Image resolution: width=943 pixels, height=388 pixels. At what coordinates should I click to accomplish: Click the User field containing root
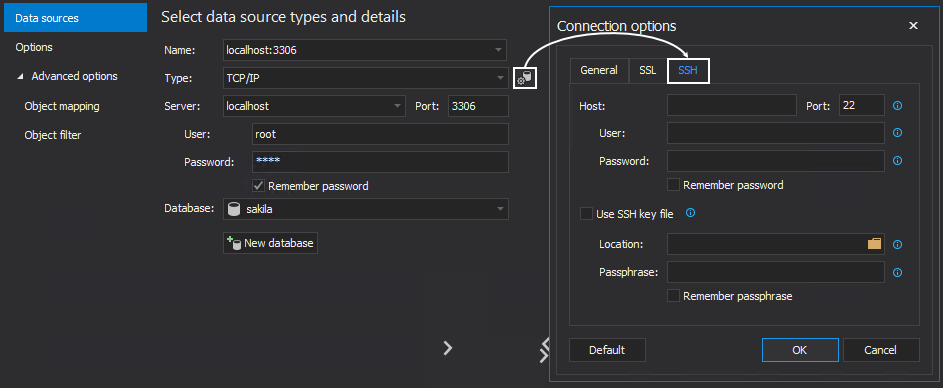coord(380,134)
